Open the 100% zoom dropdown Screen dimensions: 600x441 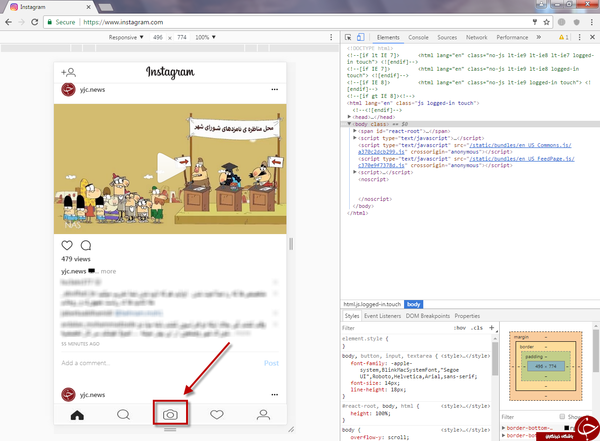[x=205, y=37]
